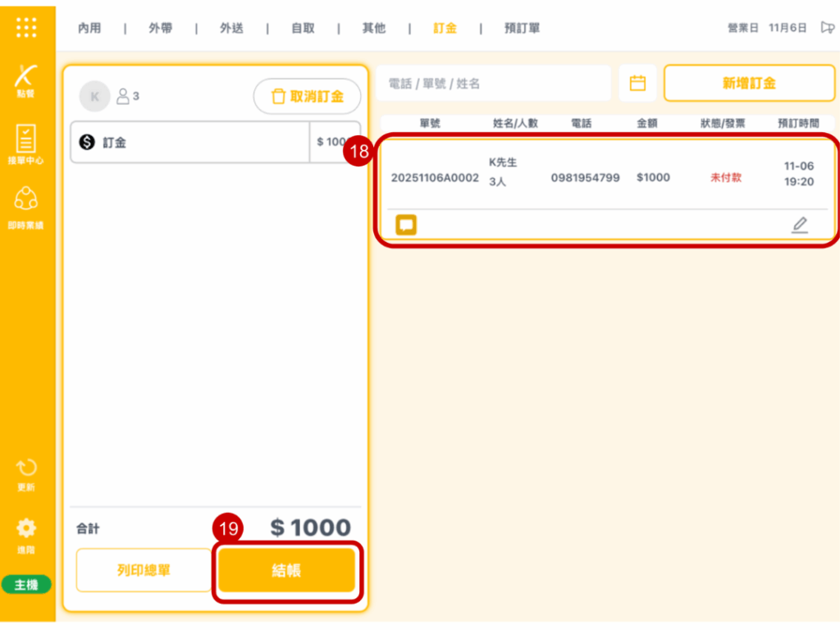840x630 pixels.
Task: Click the 新增訂金 add deposit button
Action: (748, 84)
